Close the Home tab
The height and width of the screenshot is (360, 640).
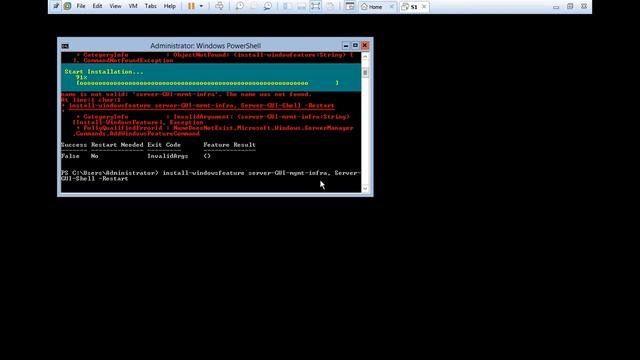coord(391,7)
